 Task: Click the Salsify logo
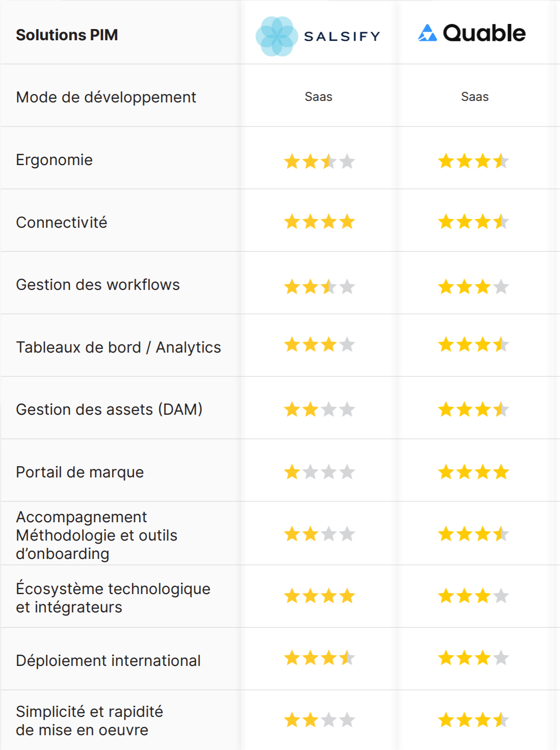click(318, 36)
